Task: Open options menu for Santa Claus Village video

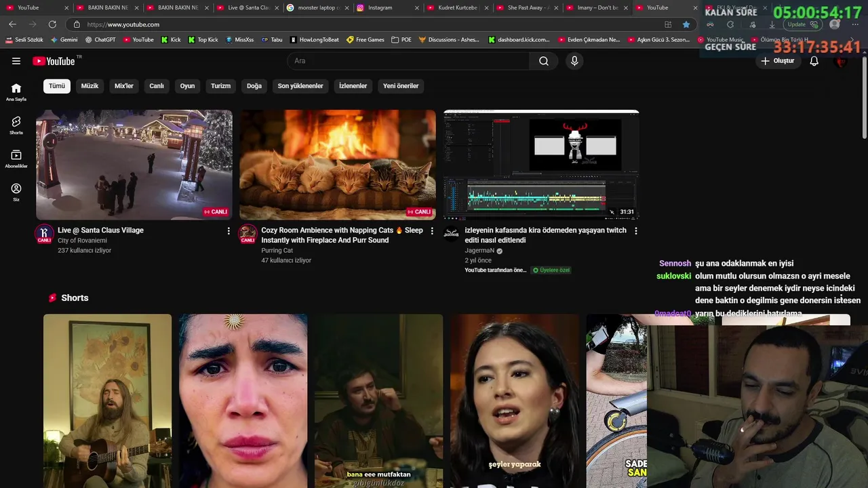Action: [229, 231]
